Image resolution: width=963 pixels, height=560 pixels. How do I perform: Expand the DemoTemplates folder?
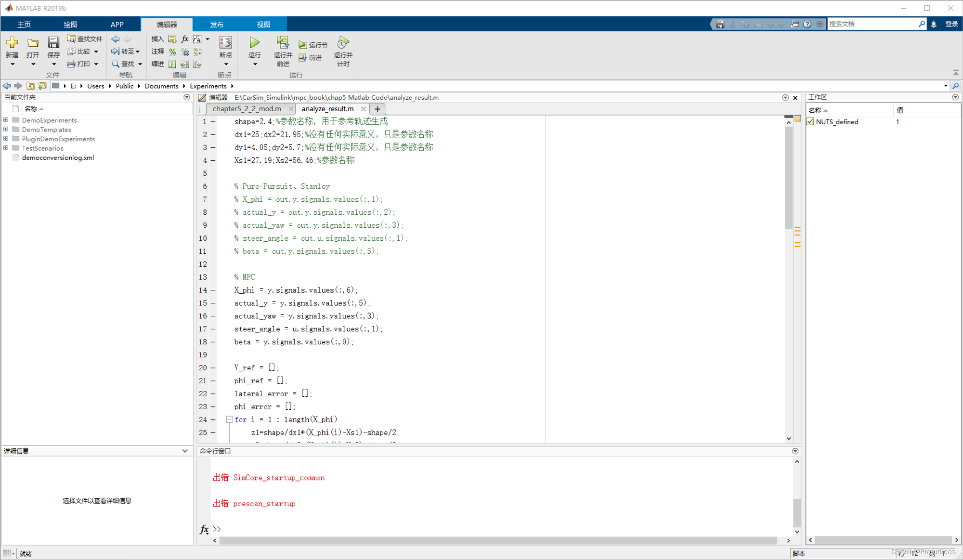pyautogui.click(x=6, y=129)
